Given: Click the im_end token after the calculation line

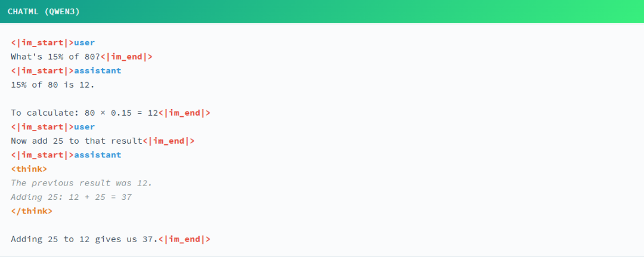Looking at the screenshot, I should [184, 113].
